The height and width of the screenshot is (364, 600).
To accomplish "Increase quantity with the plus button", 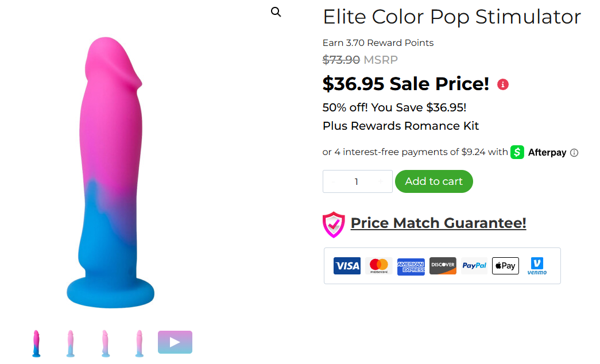I will (x=381, y=181).
